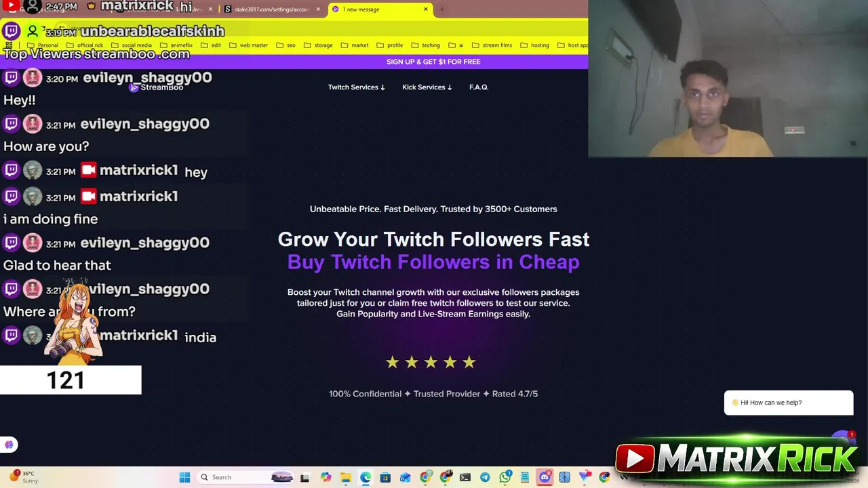Screen dimensions: 868x488
Task: Open the 'storage' bookmarks folder
Action: click(x=318, y=45)
